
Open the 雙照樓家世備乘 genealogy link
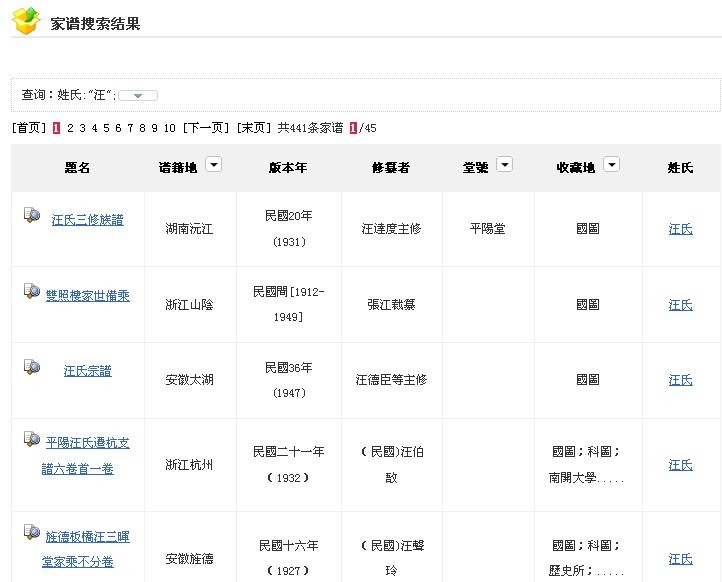point(87,296)
